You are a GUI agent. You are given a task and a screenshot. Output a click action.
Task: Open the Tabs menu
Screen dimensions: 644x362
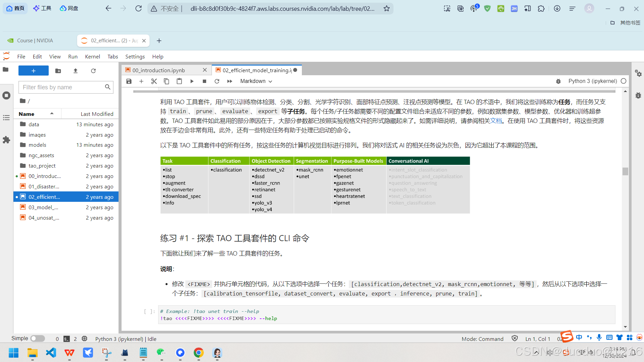click(x=113, y=56)
